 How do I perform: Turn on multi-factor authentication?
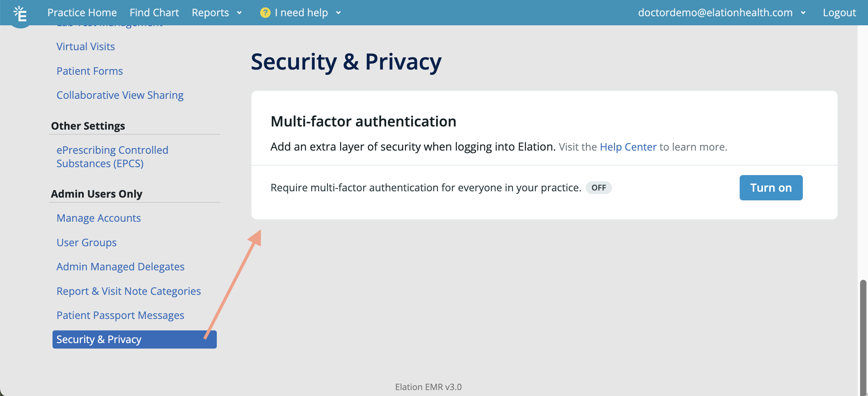[x=771, y=188]
